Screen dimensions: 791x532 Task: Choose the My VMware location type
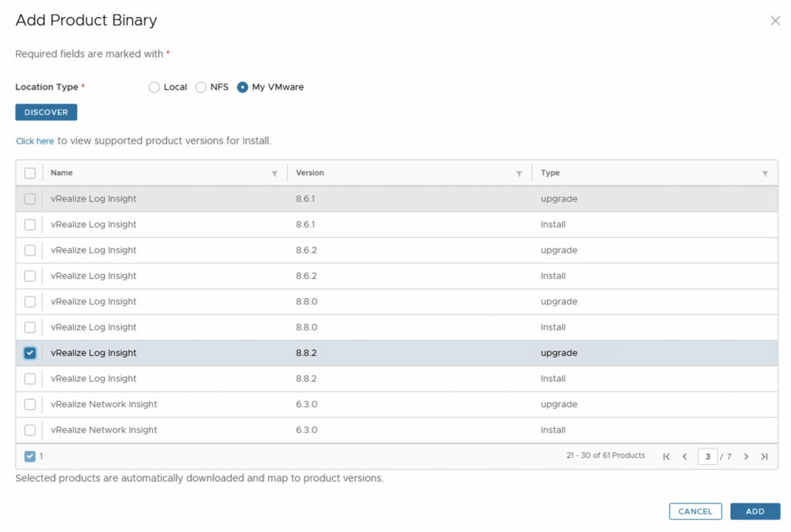243,87
